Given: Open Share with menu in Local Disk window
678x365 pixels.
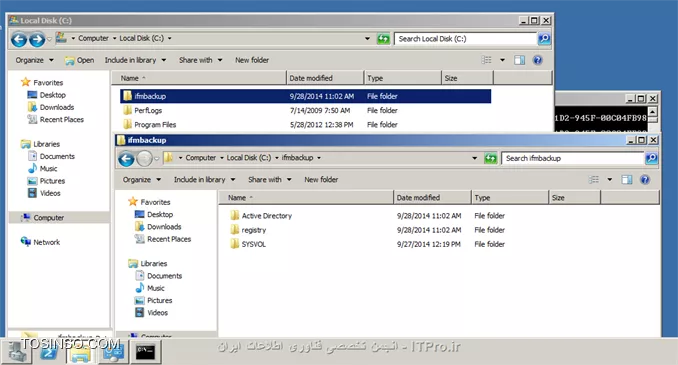Looking at the screenshot, I should pyautogui.click(x=201, y=60).
